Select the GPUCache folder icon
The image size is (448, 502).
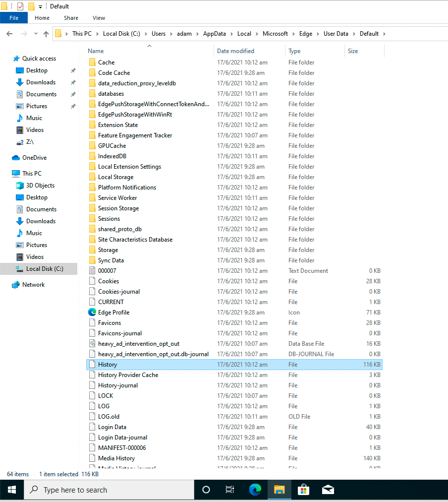pos(92,146)
